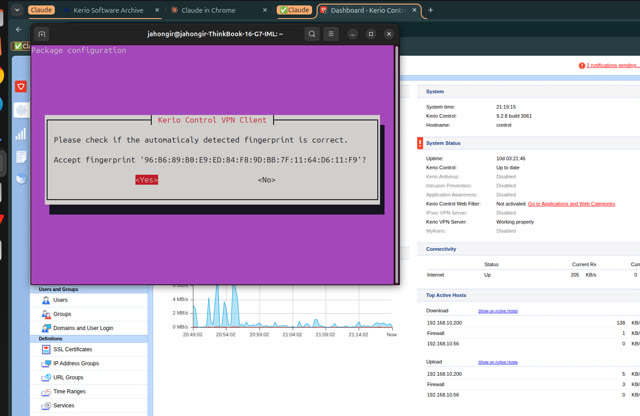The height and width of the screenshot is (416, 640).
Task: Click the Services gear icon
Action: click(46, 406)
